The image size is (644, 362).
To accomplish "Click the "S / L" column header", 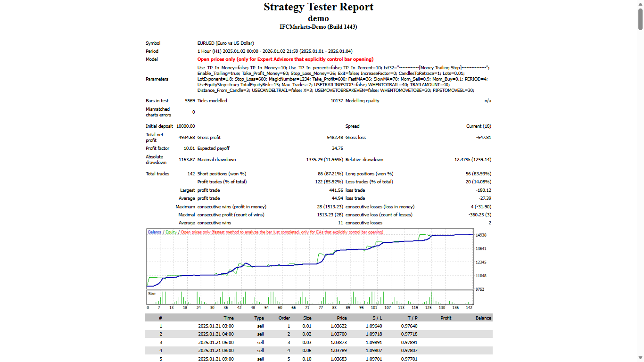I will click(x=377, y=318).
